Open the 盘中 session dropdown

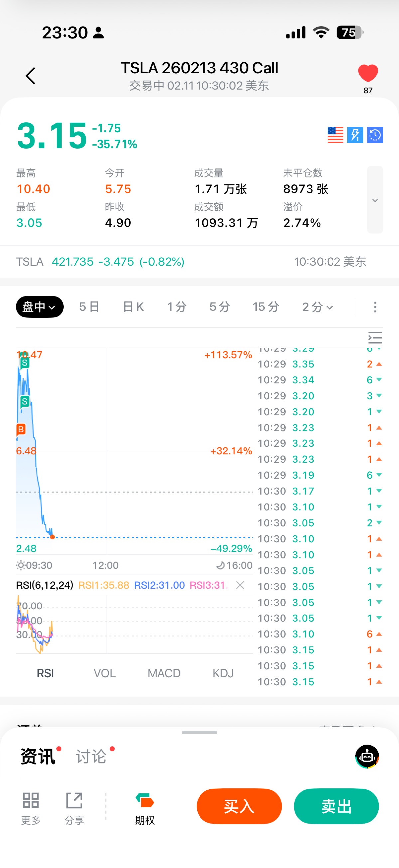coord(39,307)
